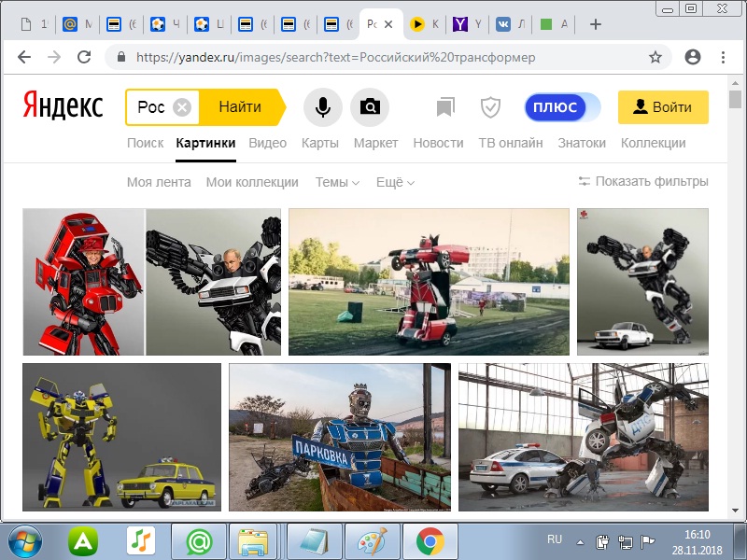
Task: Click the Chrome icon in taskbar
Action: [430, 541]
